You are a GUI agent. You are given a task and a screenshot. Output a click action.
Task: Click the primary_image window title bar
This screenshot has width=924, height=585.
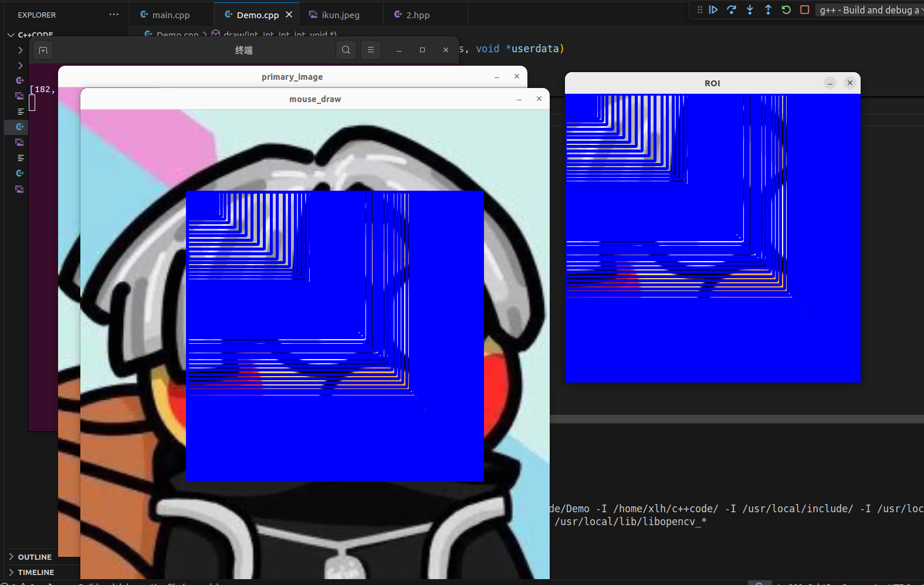pos(292,77)
